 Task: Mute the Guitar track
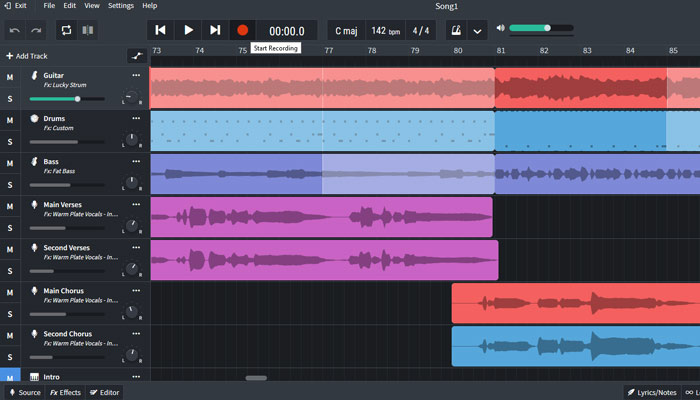(x=10, y=77)
